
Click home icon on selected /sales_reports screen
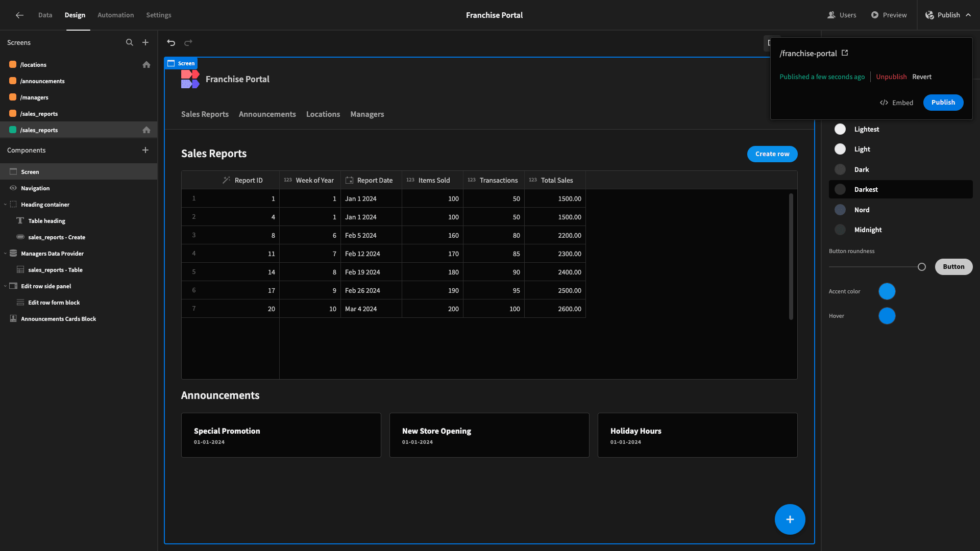pos(146,130)
